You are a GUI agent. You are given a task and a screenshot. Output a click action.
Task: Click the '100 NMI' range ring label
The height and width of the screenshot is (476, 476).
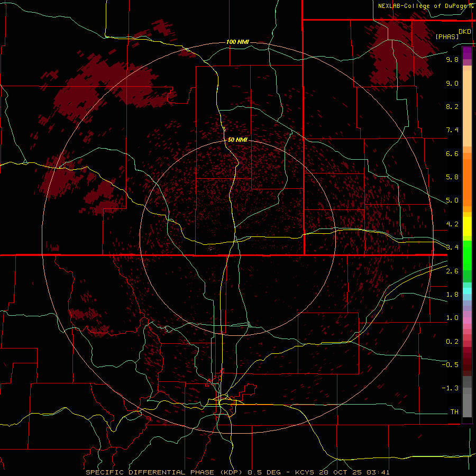[x=237, y=42]
